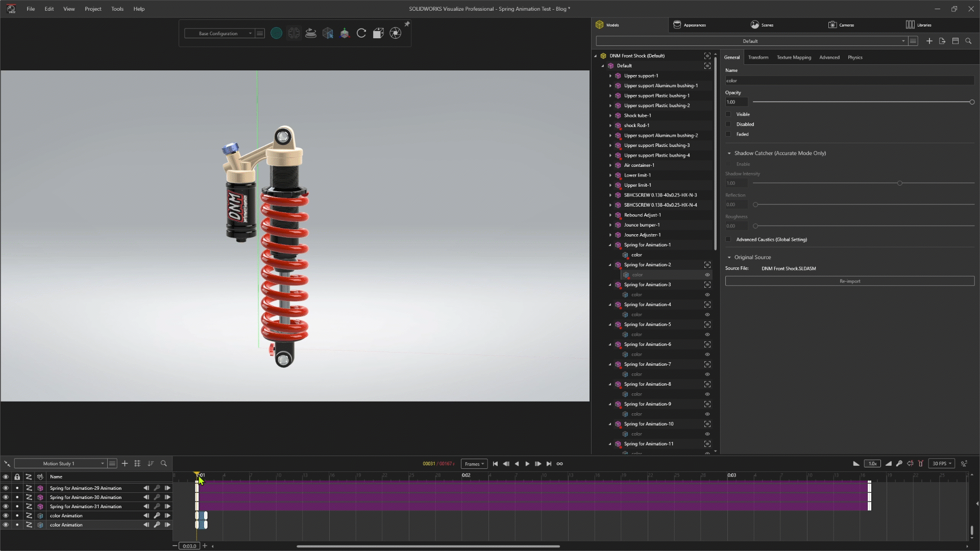
Task: Open the render output aperture tool
Action: click(x=396, y=33)
